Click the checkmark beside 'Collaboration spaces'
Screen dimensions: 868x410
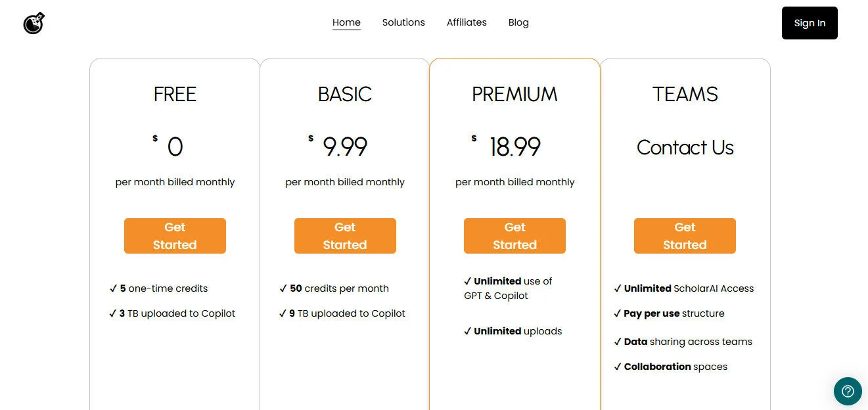pos(618,367)
